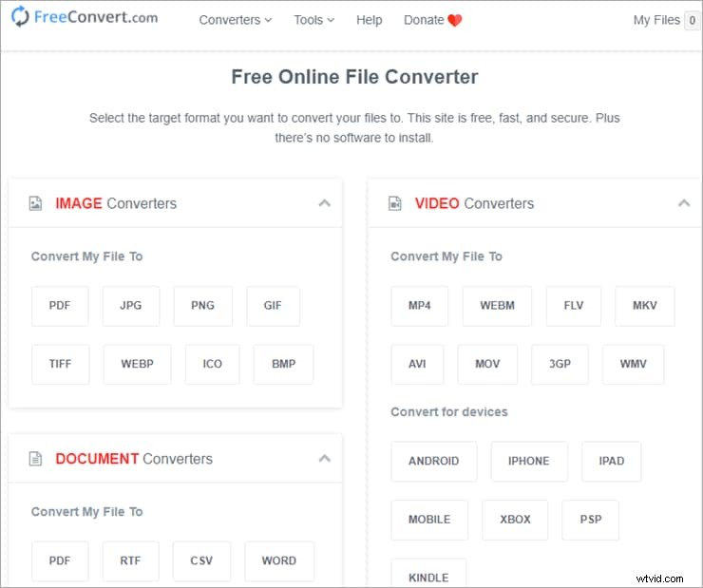The width and height of the screenshot is (703, 588).
Task: Select MOV video format
Action: (487, 365)
